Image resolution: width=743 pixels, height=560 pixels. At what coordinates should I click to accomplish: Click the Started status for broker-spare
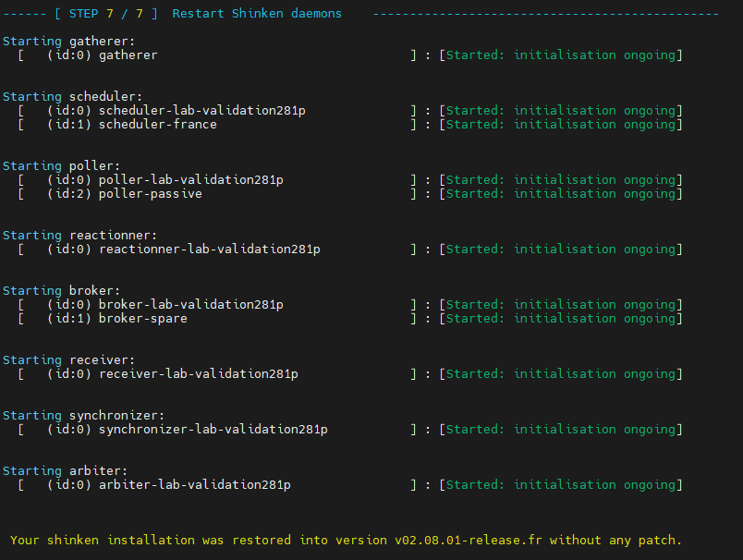point(562,319)
